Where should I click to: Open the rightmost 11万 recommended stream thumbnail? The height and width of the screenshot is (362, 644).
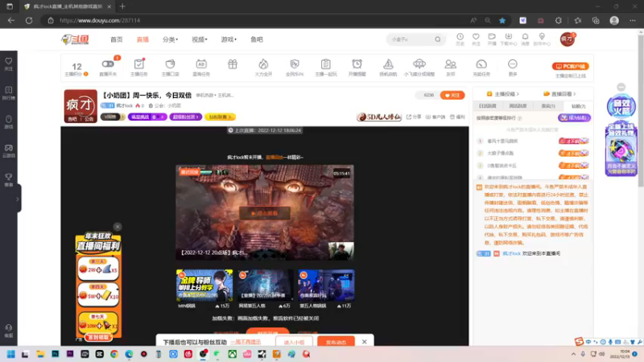(326, 286)
